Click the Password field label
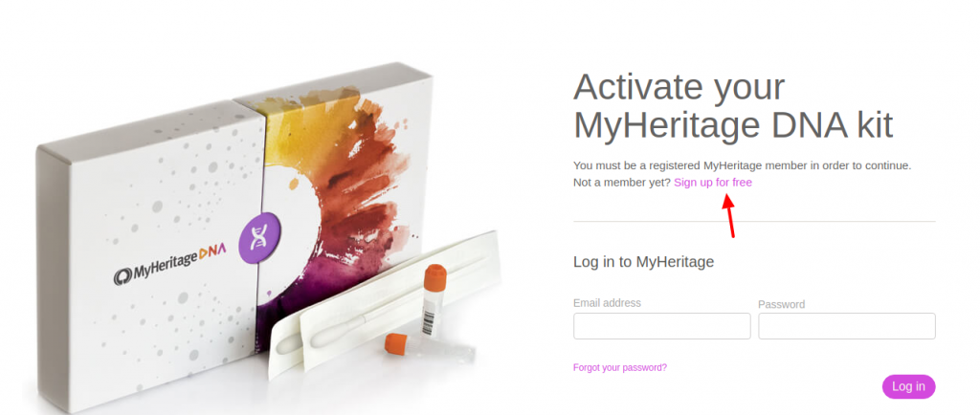Viewport: 980px width, 415px height. coord(781,304)
